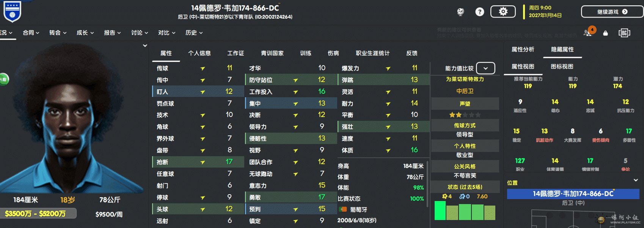This screenshot has width=644, height=228.
Task: Open the 合同 dropdown menu
Action: pyautogui.click(x=31, y=33)
